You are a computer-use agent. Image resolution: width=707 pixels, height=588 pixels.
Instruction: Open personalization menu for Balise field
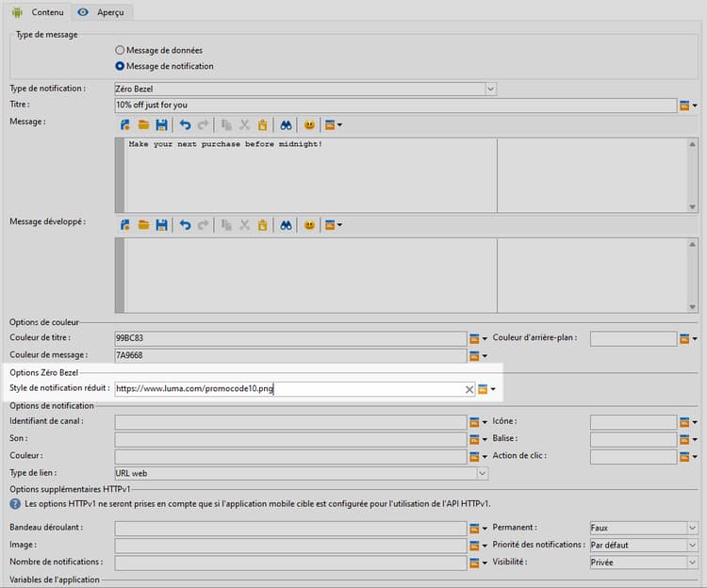coord(688,439)
